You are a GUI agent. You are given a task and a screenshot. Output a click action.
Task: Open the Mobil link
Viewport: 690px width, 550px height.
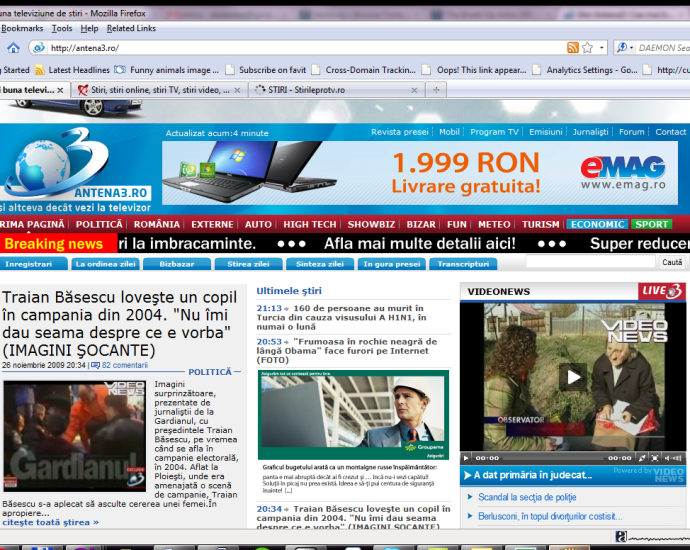(449, 132)
